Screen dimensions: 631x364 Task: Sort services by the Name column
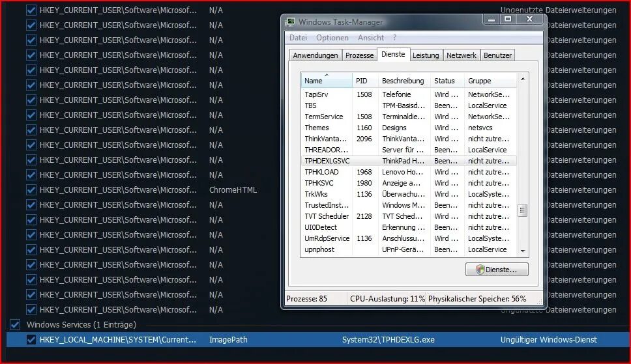point(327,81)
